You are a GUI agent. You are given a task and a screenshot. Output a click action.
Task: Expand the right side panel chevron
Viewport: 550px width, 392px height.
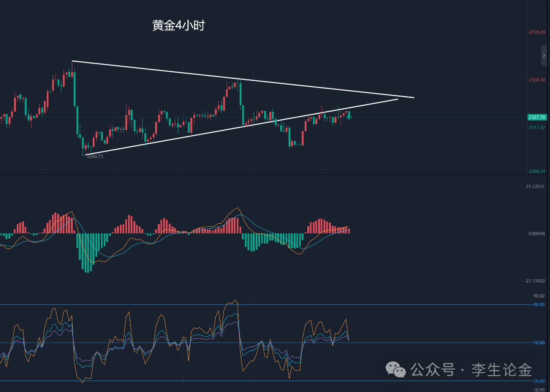coord(544,55)
